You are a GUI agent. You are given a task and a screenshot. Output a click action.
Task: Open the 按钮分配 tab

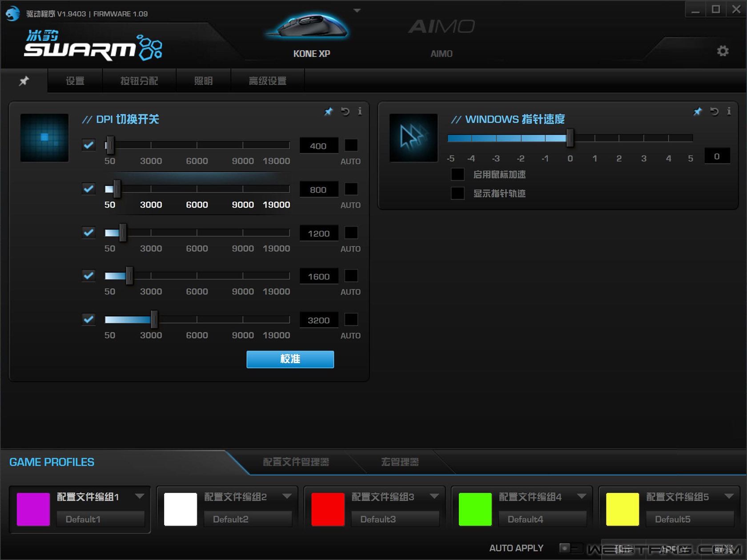139,81
